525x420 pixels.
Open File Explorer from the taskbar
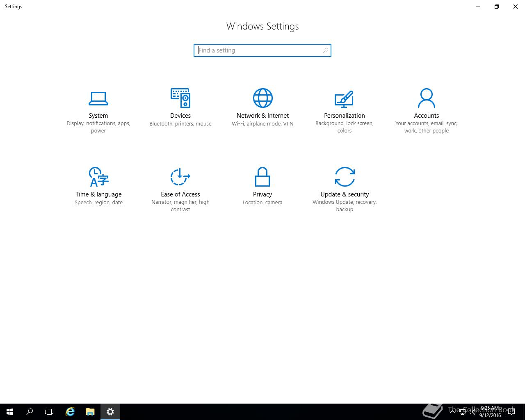90,412
